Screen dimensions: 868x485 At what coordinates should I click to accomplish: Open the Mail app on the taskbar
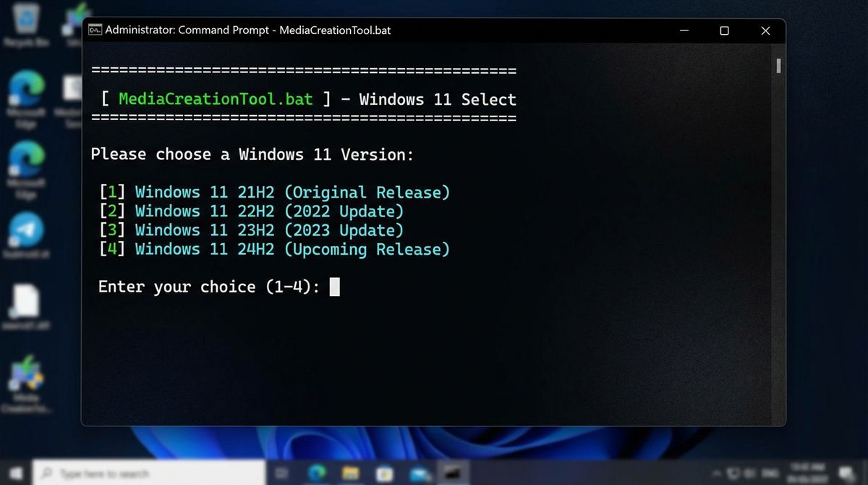pos(420,473)
